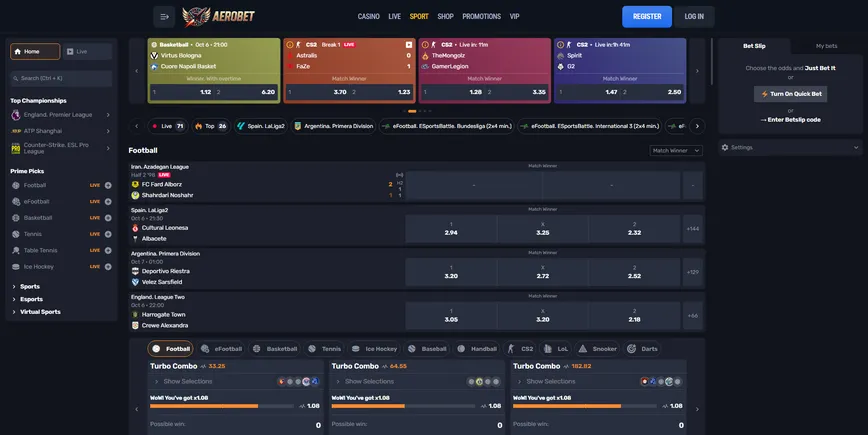Screen dimensions: 868x435
Task: Switch to the My bets tab
Action: (826, 46)
